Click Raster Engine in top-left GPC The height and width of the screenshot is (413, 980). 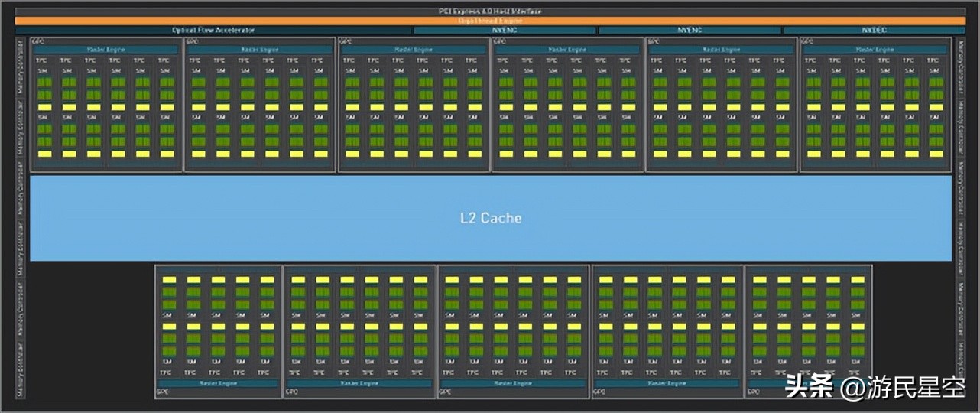click(105, 50)
